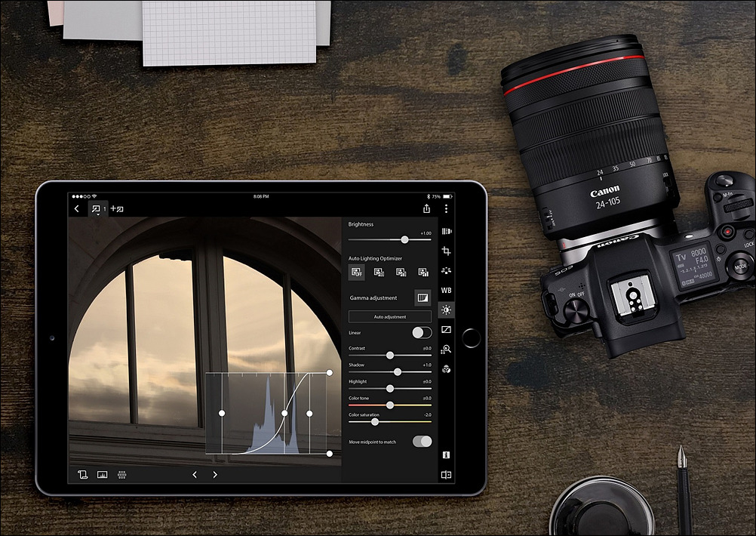Screen dimensions: 756x536
Task: Toggle Move midpoint to match switch
Action: pyautogui.click(x=422, y=442)
